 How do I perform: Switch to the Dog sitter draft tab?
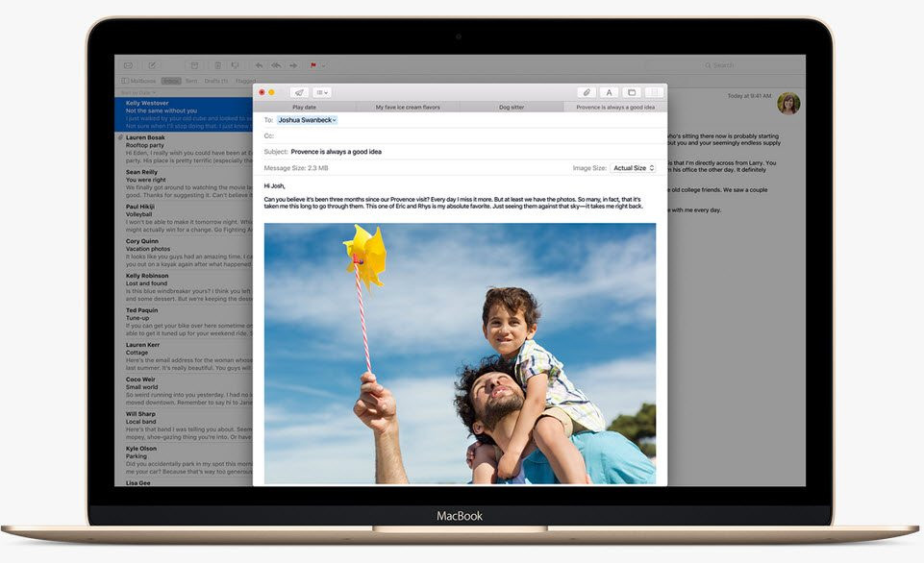[x=510, y=107]
